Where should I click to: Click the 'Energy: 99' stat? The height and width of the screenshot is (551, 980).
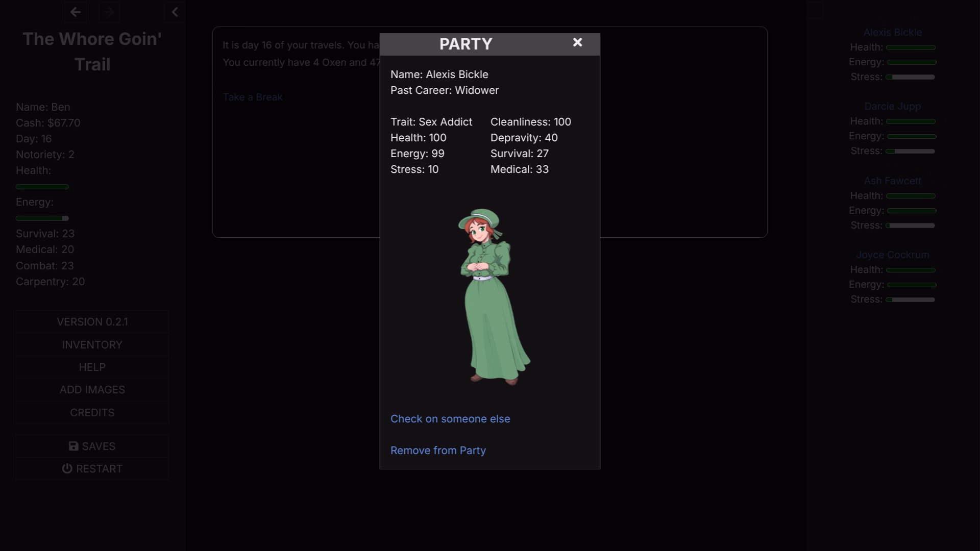pyautogui.click(x=418, y=154)
